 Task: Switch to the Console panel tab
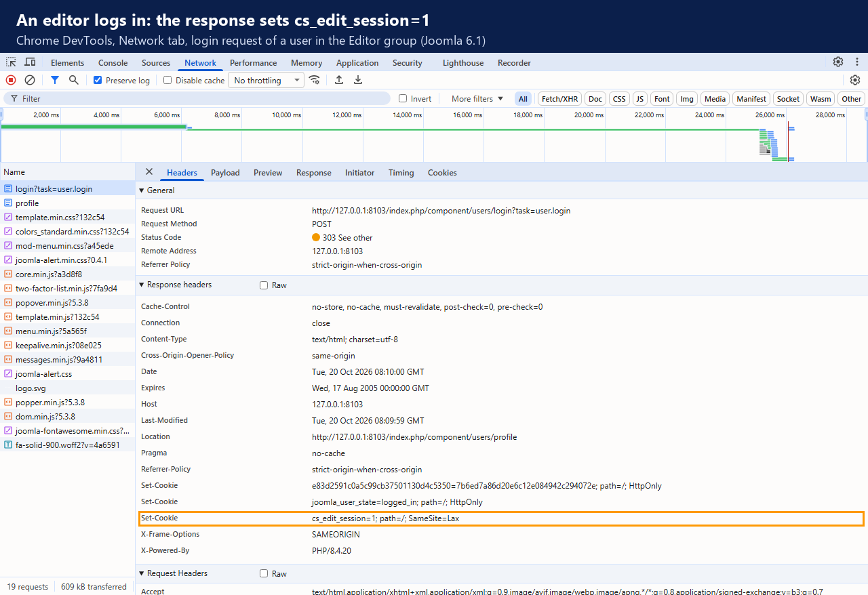113,62
